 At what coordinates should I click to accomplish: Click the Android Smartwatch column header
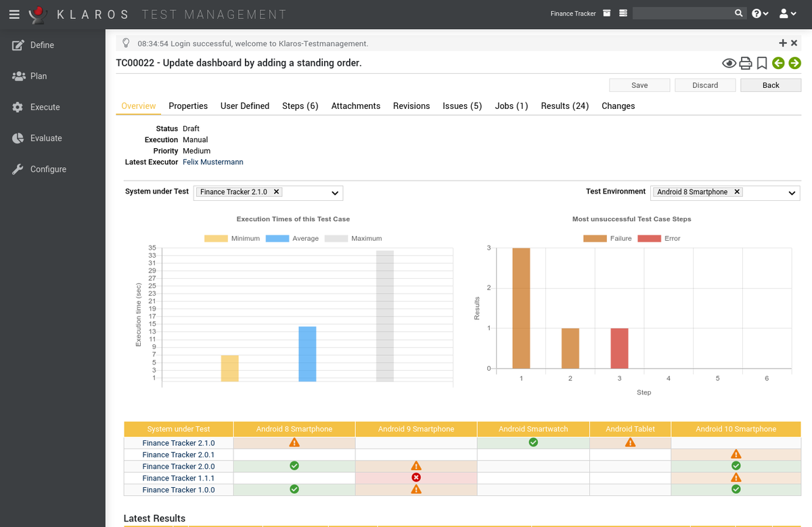click(x=533, y=429)
